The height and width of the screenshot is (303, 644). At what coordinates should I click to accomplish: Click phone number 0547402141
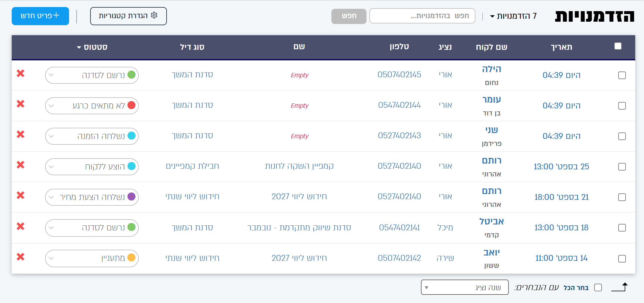(399, 228)
